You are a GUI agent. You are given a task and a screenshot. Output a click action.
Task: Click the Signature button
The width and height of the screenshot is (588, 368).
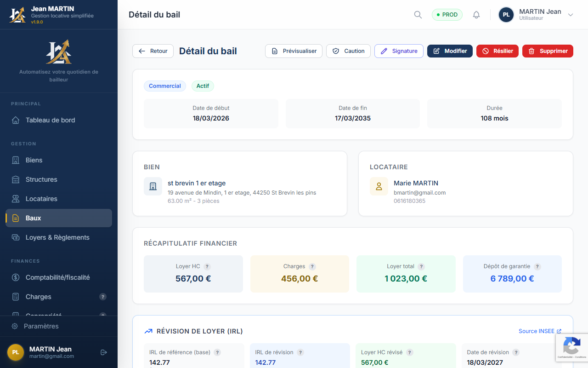(399, 51)
